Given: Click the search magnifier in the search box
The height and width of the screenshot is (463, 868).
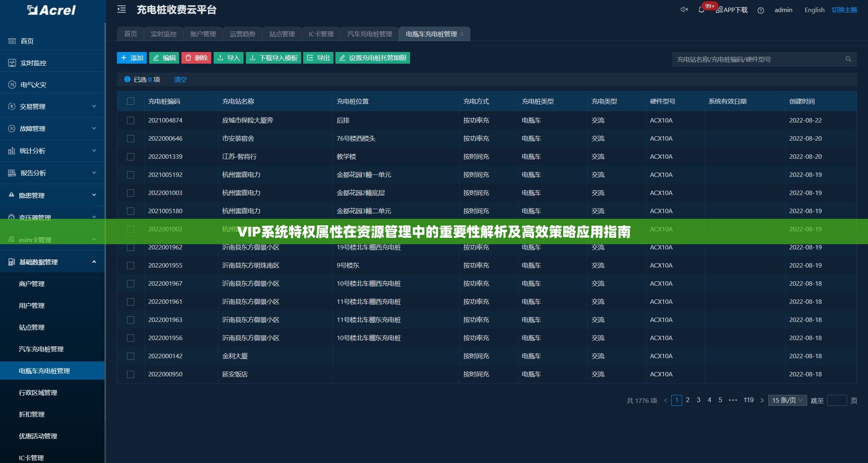Looking at the screenshot, I should (x=848, y=59).
